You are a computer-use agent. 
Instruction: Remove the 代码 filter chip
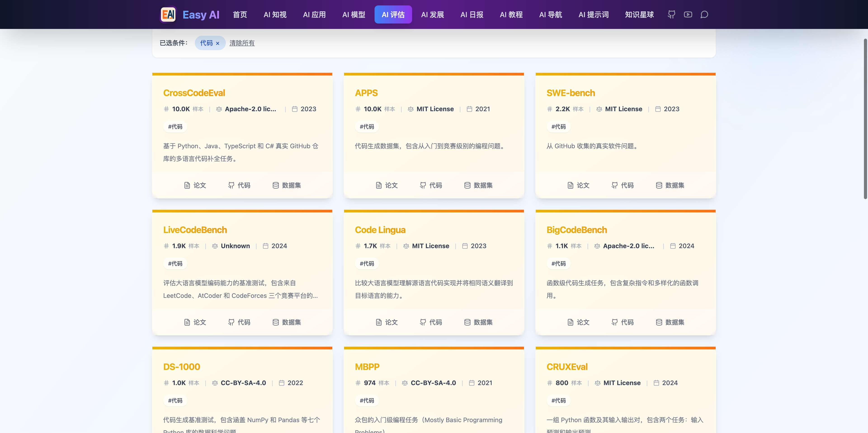(x=218, y=43)
